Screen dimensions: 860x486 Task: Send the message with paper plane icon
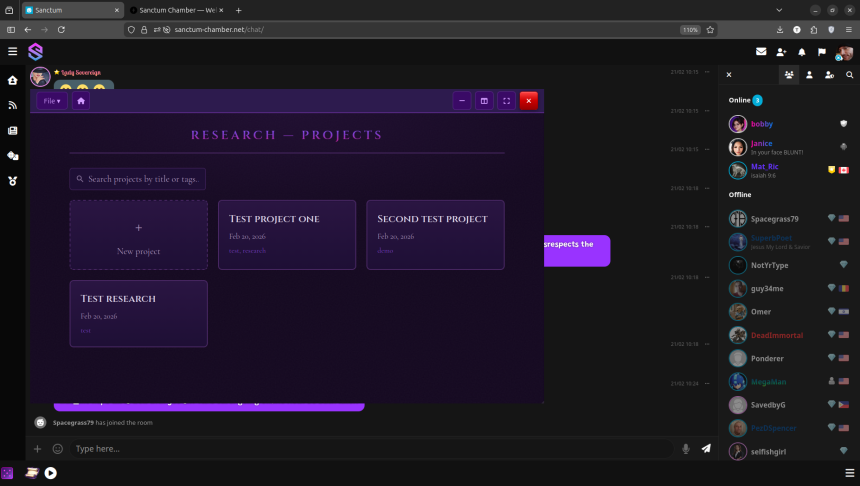[x=706, y=449]
